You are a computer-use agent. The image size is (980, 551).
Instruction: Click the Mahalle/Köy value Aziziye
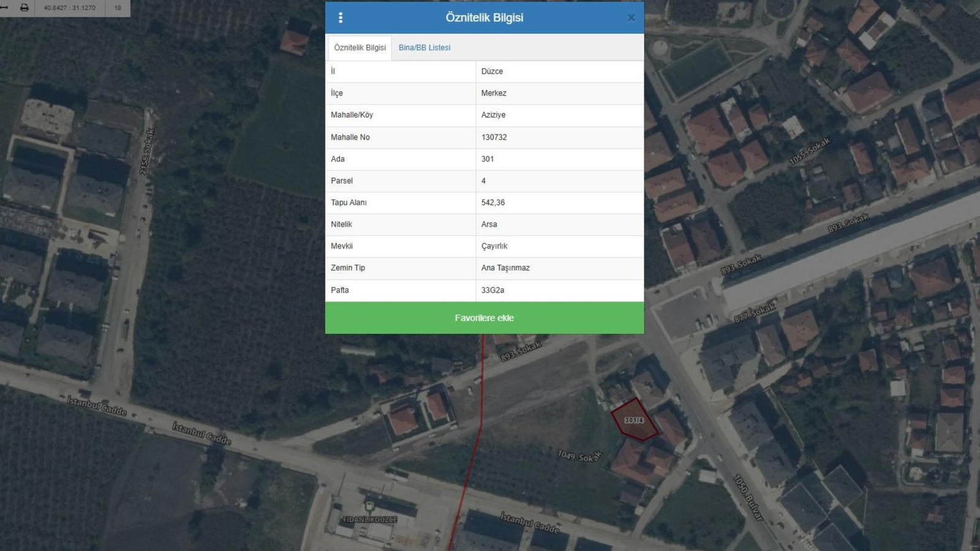click(x=493, y=115)
